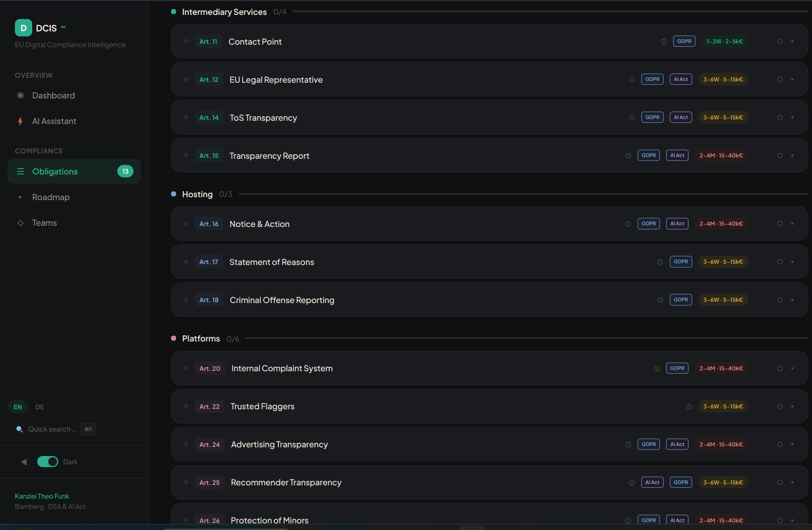
Task: Toggle the Dark mode switch
Action: 48,462
